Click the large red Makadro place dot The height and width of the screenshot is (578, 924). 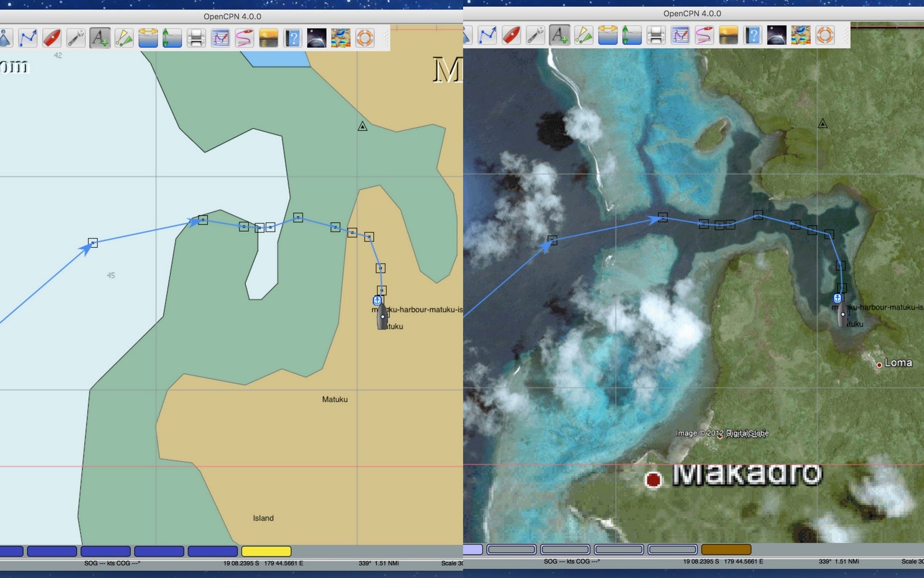point(653,479)
